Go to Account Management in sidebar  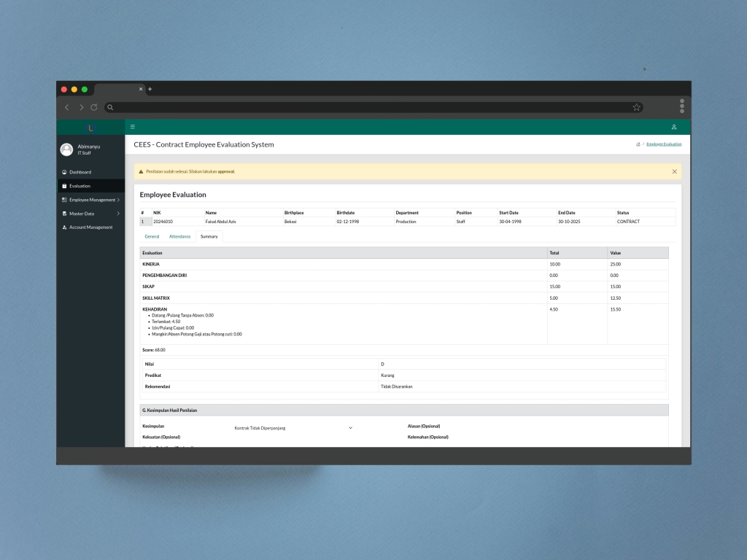point(90,227)
